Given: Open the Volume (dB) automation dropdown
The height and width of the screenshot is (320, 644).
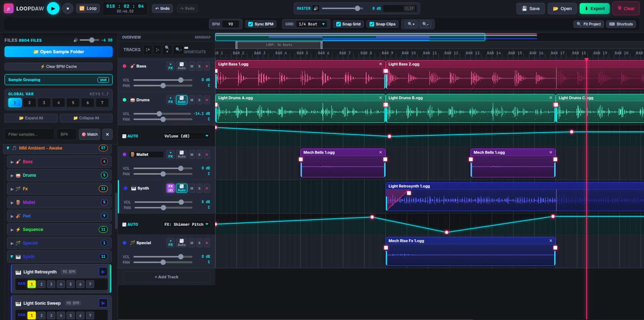Looking at the screenshot, I should click(x=186, y=136).
